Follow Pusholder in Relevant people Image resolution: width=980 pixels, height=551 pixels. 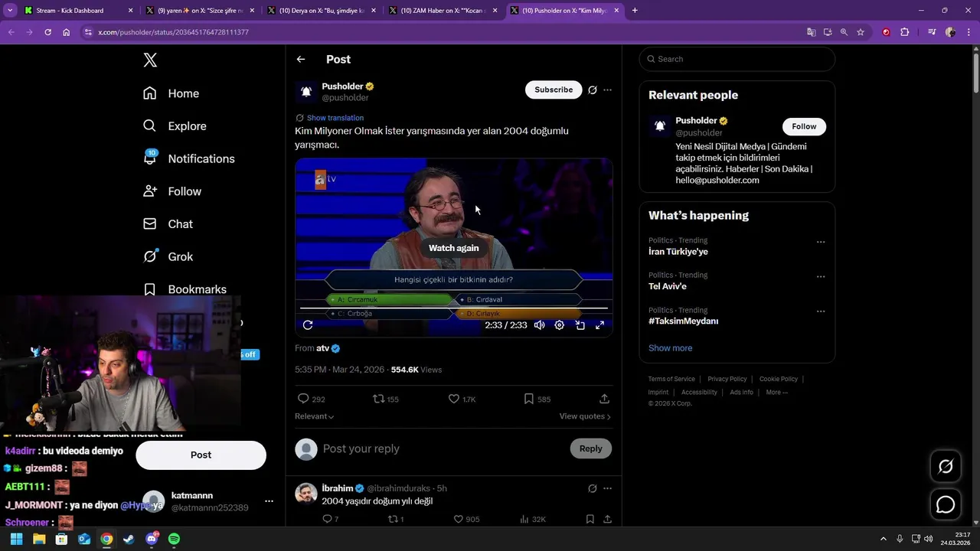click(804, 126)
